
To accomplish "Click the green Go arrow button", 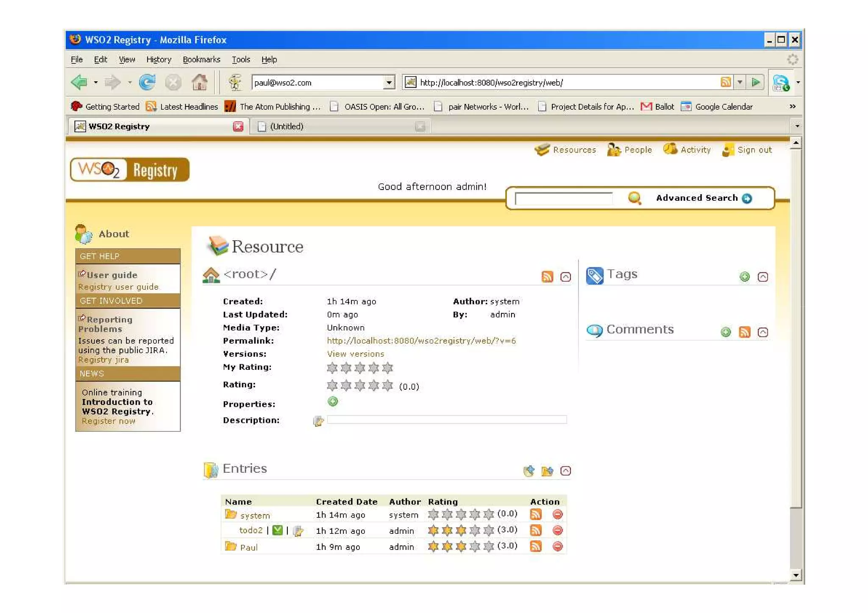I will click(755, 82).
